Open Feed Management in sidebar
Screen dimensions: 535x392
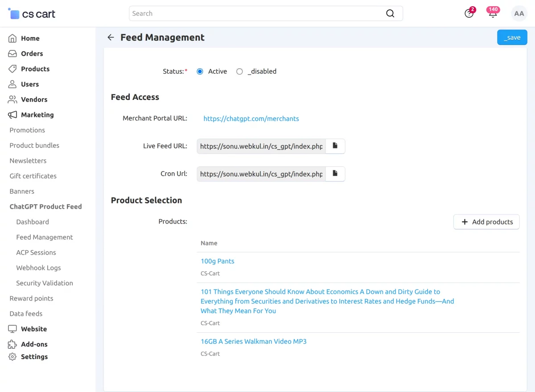45,237
